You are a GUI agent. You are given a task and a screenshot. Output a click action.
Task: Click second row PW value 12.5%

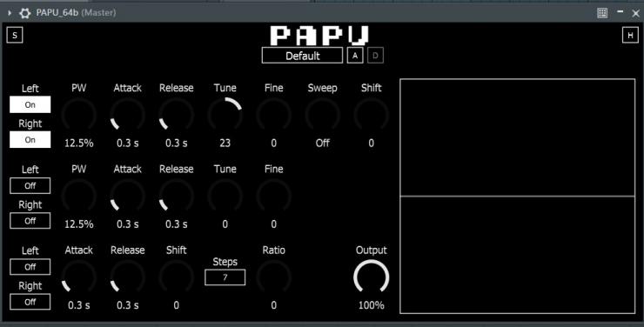79,224
